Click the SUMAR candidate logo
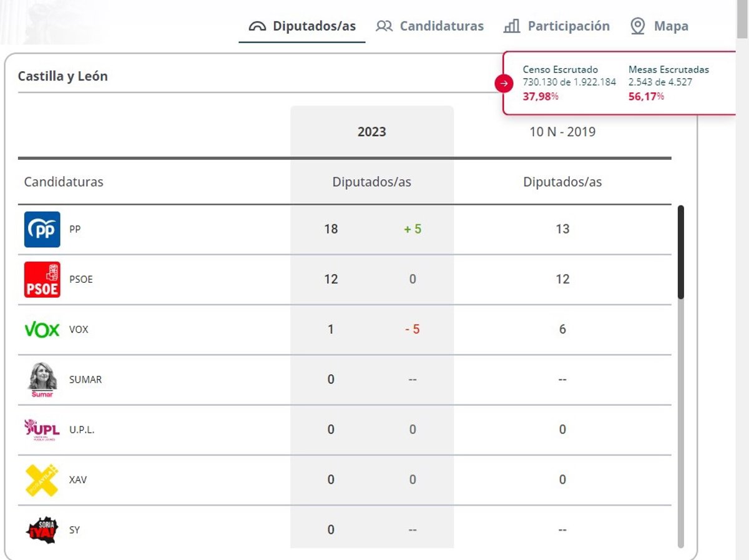Viewport: 749px width, 560px height. (x=42, y=380)
